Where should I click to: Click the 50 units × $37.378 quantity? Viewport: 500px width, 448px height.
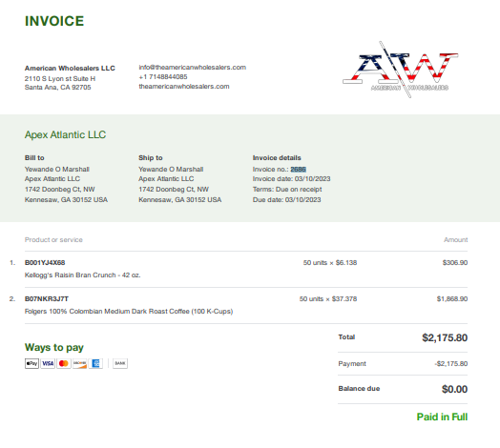click(x=328, y=299)
